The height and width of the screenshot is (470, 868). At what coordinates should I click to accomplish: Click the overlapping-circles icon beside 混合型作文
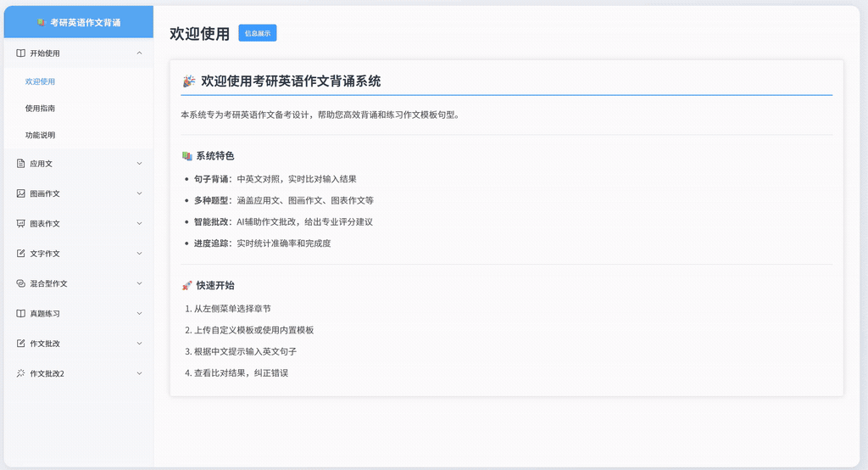20,283
